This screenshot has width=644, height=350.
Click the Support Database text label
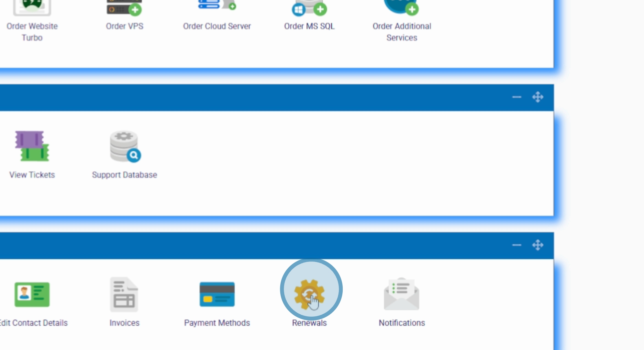point(124,175)
